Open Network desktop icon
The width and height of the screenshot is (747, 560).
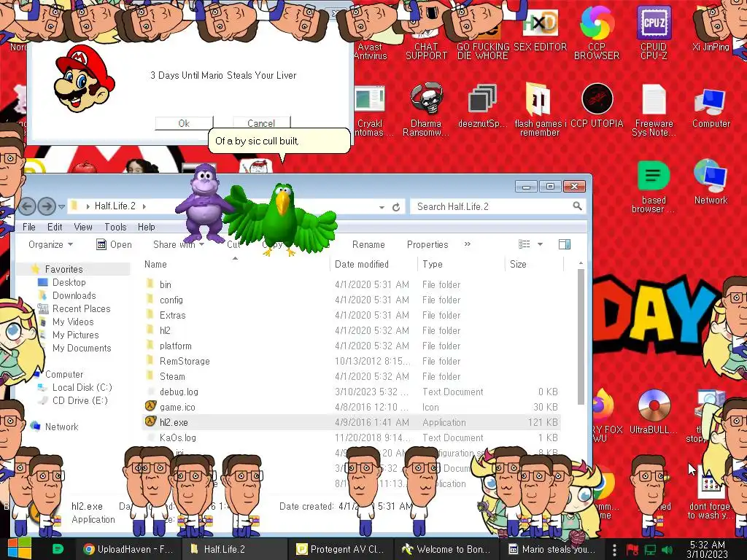pyautogui.click(x=711, y=182)
